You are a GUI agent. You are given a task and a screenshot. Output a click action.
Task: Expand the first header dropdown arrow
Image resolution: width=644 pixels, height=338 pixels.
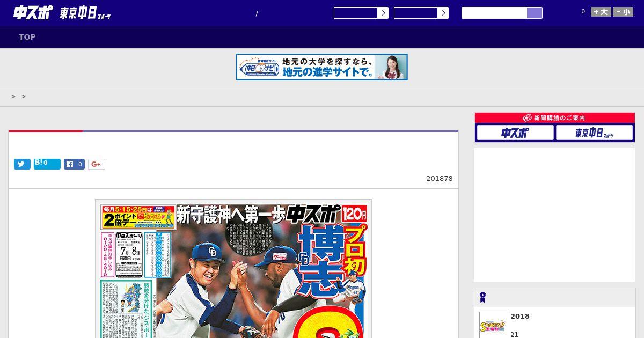(383, 13)
